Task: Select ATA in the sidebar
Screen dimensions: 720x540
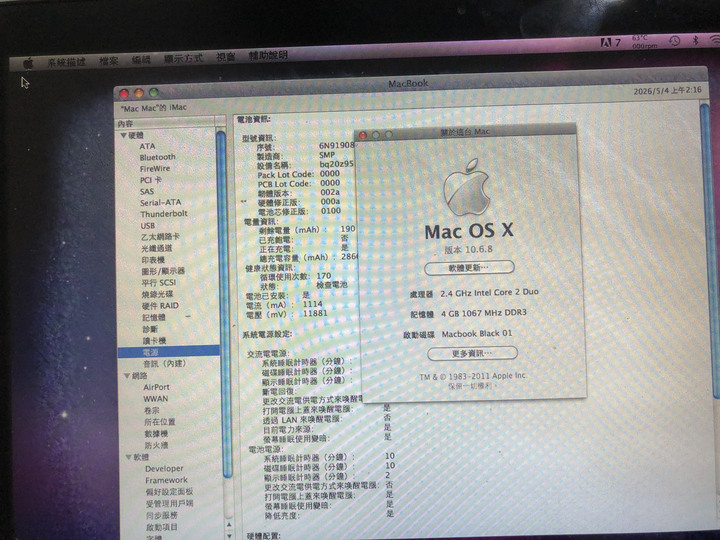Action: point(147,146)
